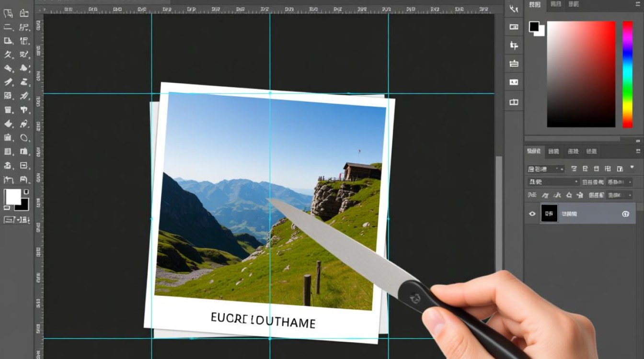Switch to the second tab in the Color panel
This screenshot has height=359, width=644.
(556, 4)
